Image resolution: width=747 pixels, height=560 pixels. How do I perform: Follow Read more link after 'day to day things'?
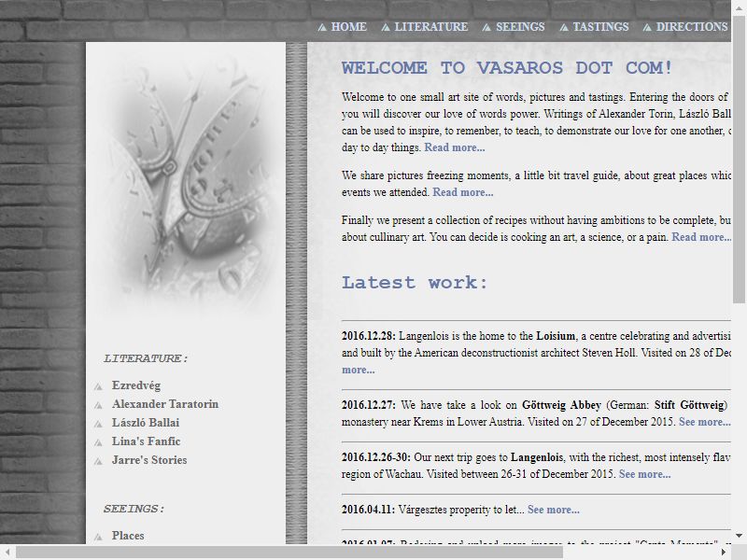[x=455, y=147]
